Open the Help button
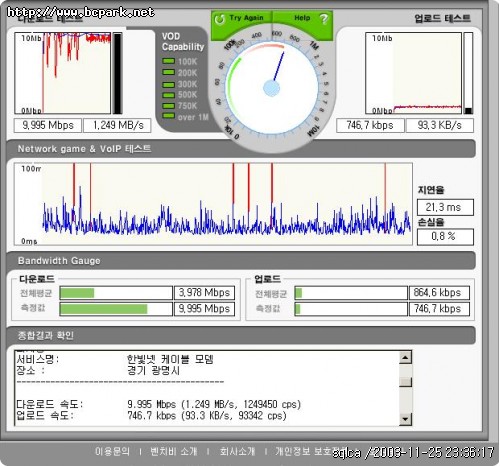The height and width of the screenshot is (466, 500). 303,19
